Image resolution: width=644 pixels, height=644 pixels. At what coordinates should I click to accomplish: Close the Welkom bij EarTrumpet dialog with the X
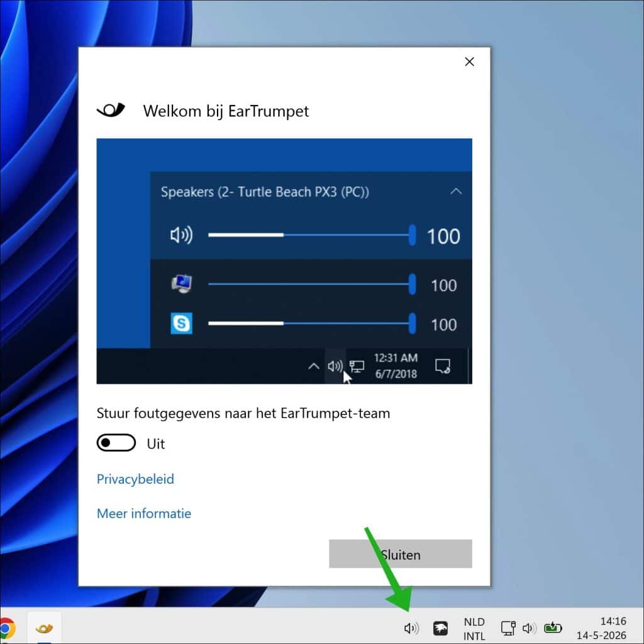click(469, 62)
